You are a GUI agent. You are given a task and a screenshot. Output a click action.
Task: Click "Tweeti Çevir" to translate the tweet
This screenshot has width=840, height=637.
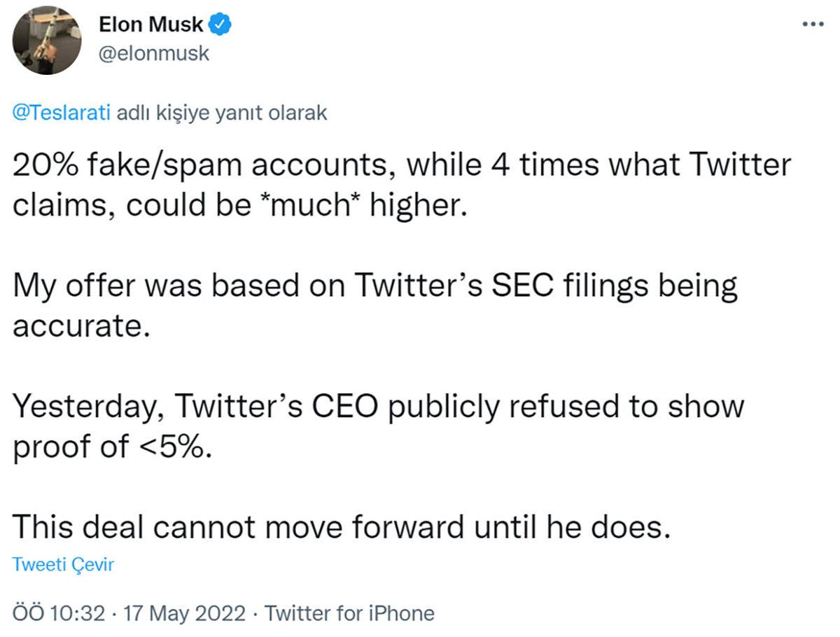click(x=64, y=565)
